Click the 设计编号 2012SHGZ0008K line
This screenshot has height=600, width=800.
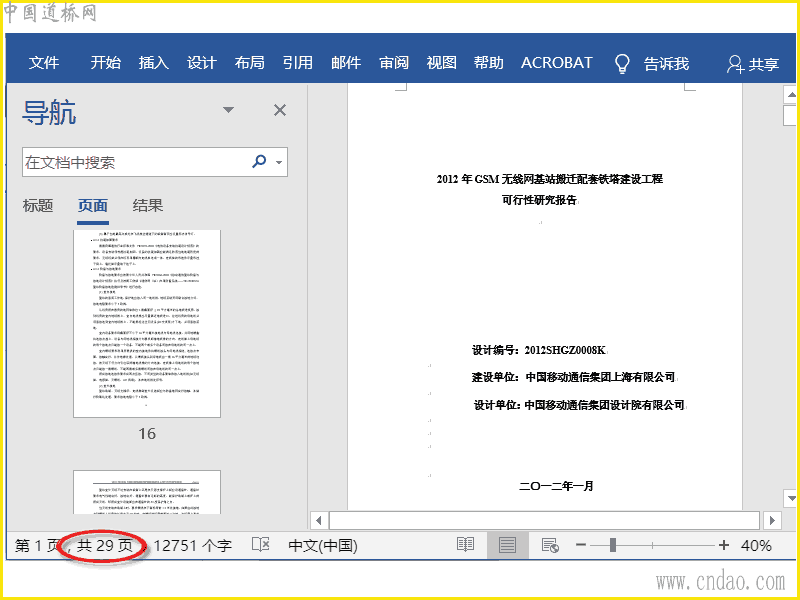(x=539, y=350)
